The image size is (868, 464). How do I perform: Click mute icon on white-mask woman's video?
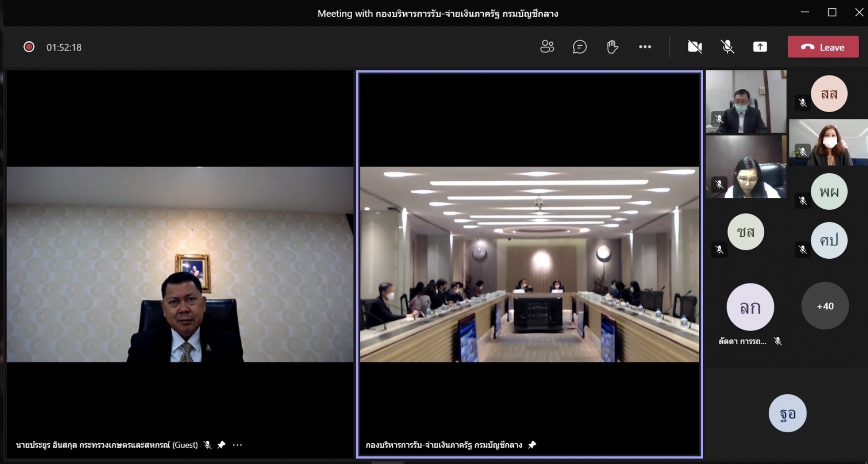click(x=803, y=152)
